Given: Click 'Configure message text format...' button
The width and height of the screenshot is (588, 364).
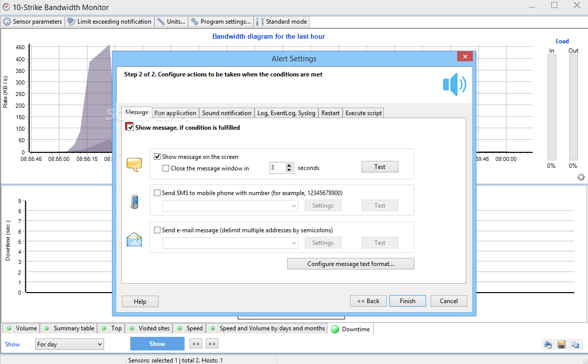Looking at the screenshot, I should coord(351,264).
